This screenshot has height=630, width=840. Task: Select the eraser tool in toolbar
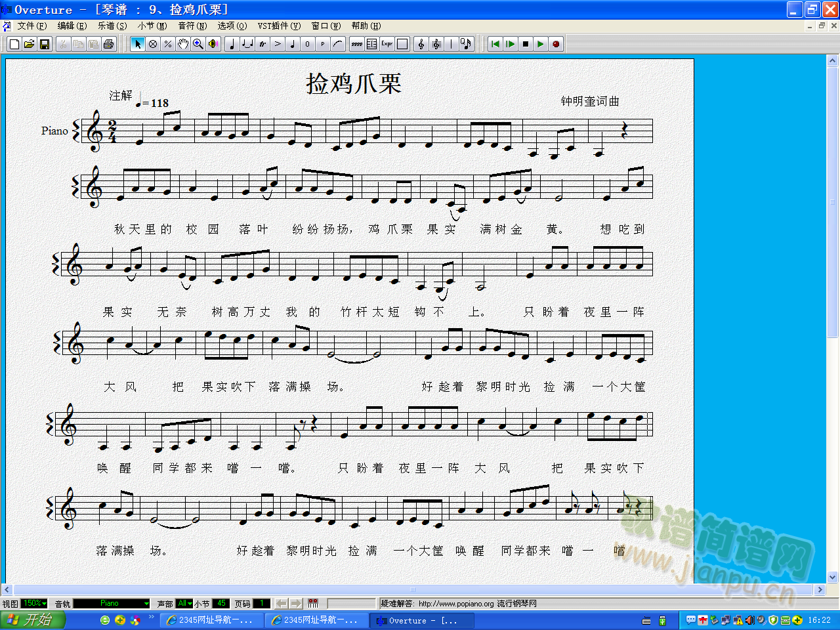pos(153,44)
